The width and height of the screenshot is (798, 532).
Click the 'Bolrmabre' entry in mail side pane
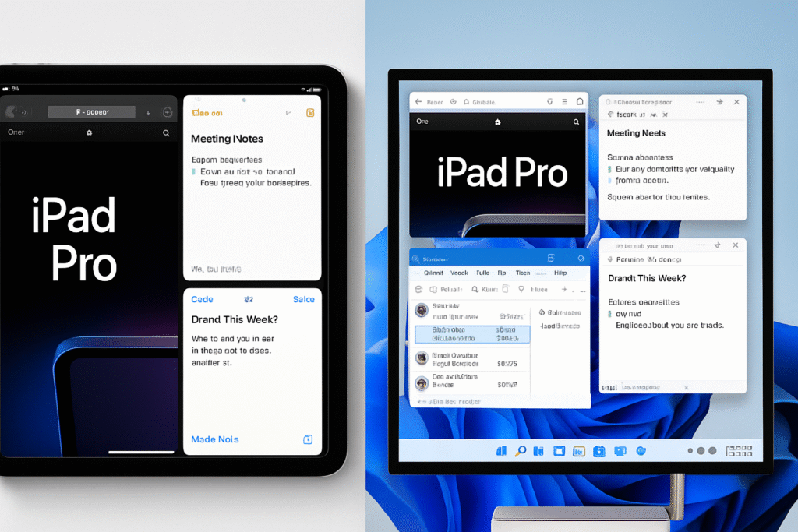(560, 313)
